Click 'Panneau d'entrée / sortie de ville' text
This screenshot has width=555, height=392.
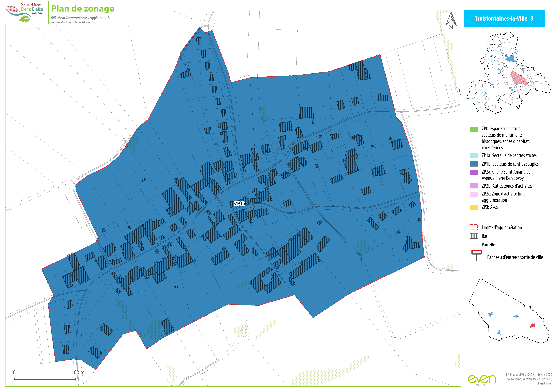[x=515, y=257]
